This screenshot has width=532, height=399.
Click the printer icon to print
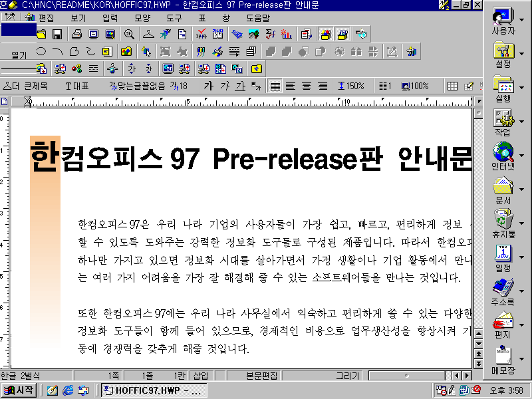click(x=76, y=35)
